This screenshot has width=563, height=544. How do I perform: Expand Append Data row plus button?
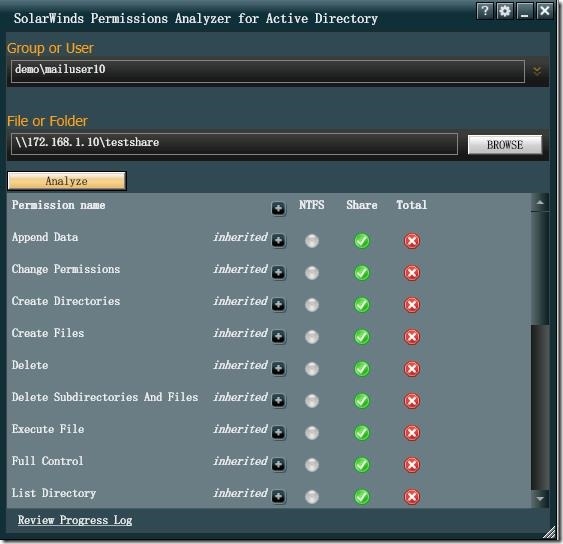pyautogui.click(x=278, y=241)
